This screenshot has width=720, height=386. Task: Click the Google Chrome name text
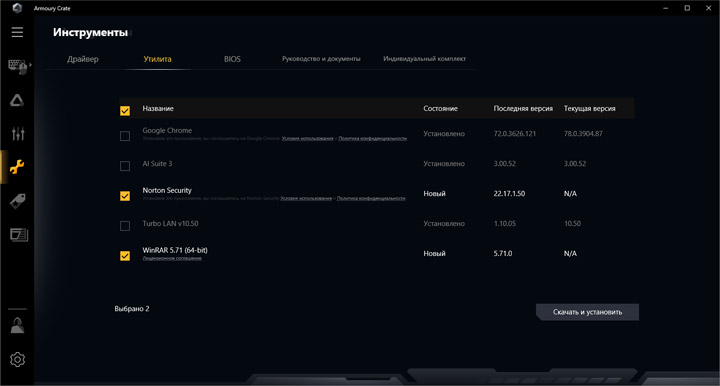tap(167, 130)
